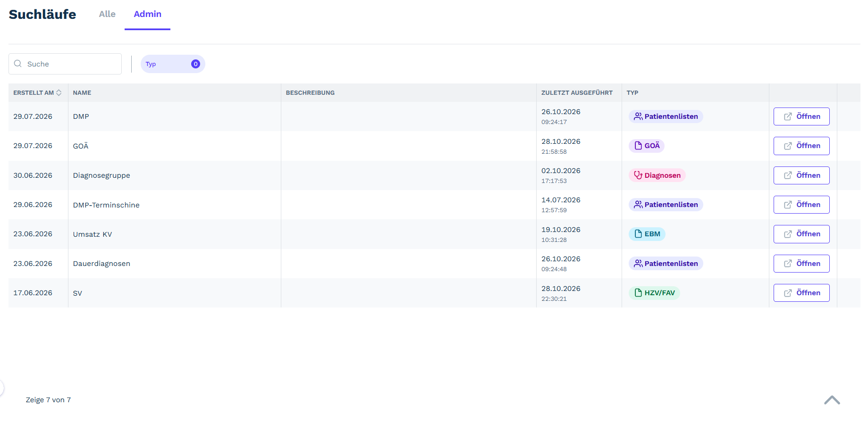868x423 pixels.
Task: Open the Umsatz KV search run
Action: (801, 234)
